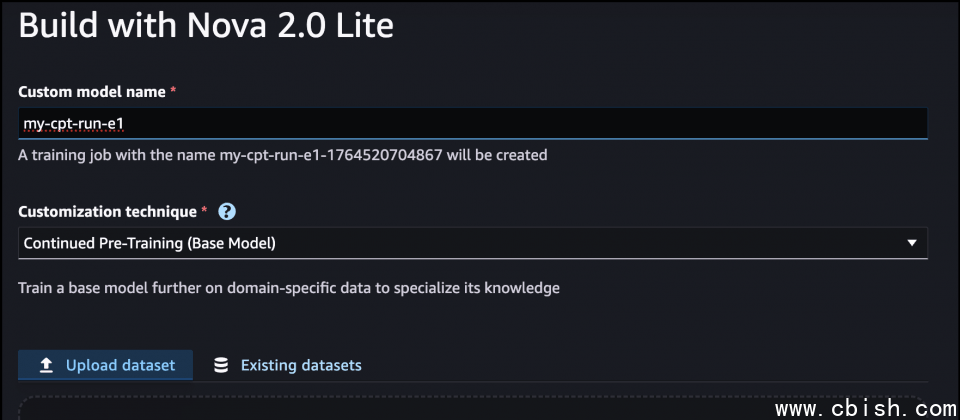Click the Train a base model description text
The width and height of the screenshot is (960, 420).
pyautogui.click(x=289, y=288)
